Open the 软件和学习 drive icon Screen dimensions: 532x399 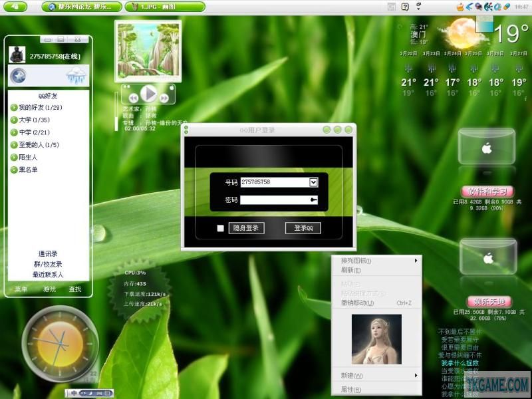click(x=487, y=146)
